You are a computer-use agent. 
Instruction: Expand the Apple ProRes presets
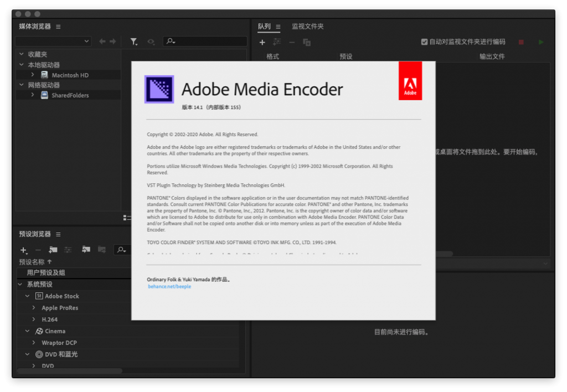coord(34,307)
